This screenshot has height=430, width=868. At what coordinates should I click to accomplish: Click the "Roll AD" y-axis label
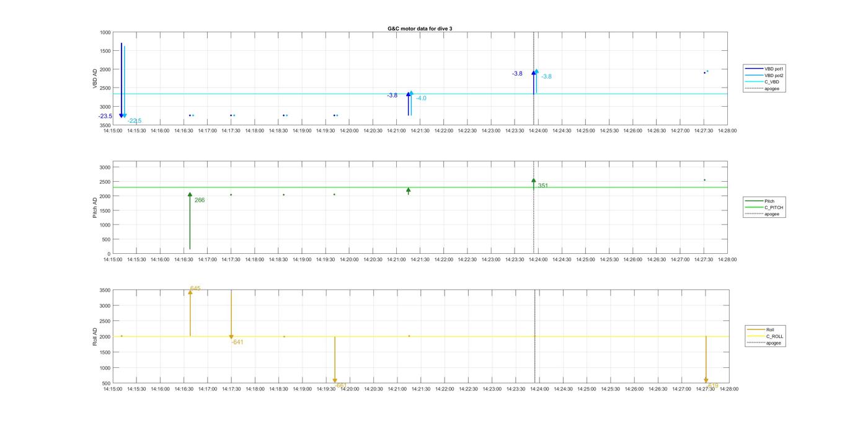tap(95, 336)
